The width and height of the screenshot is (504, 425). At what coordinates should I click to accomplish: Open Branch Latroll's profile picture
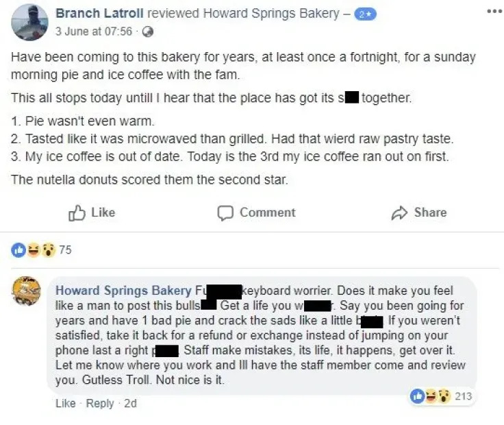(x=27, y=22)
